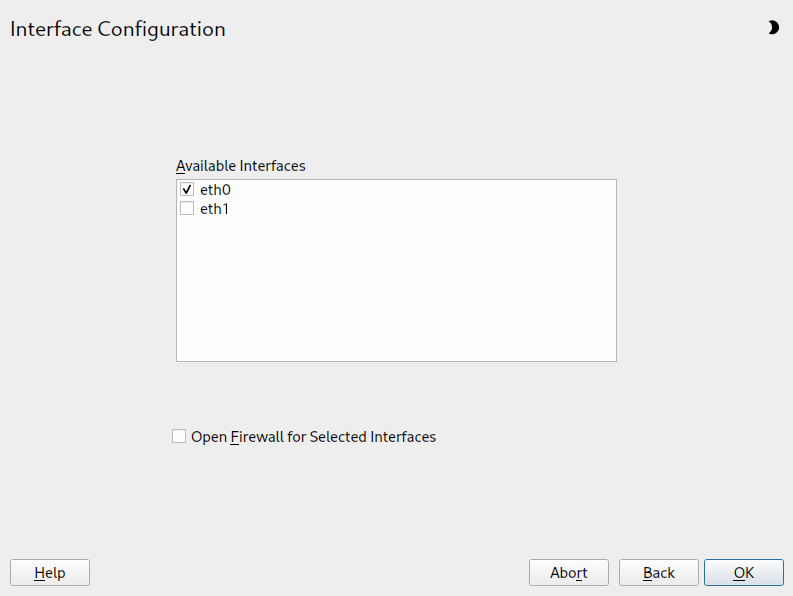
Task: Tick the Open Firewall checkbox box
Action: [x=179, y=436]
